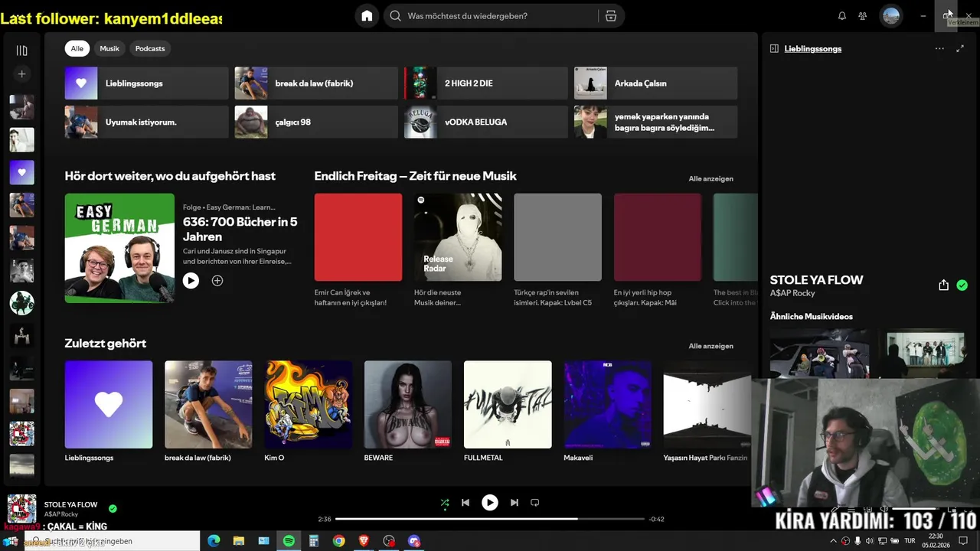Open çalgıcı 98 tile
Viewport: 980px width, 551px height.
[x=316, y=122]
